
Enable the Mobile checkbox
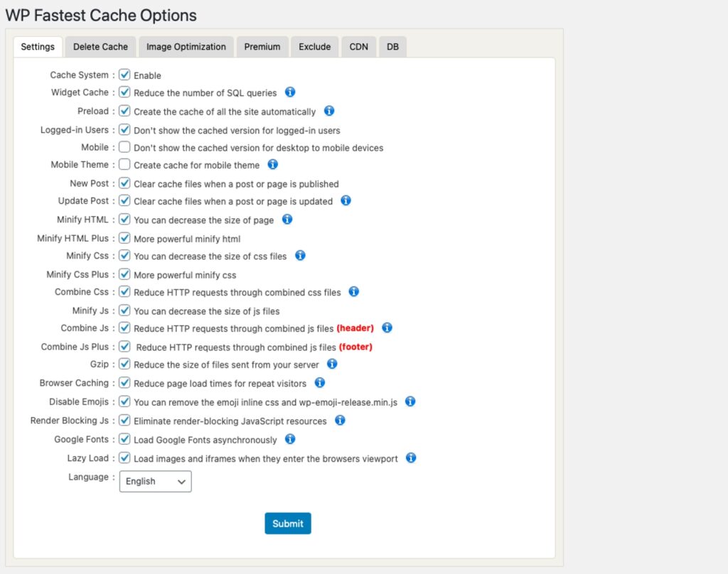pyautogui.click(x=124, y=147)
